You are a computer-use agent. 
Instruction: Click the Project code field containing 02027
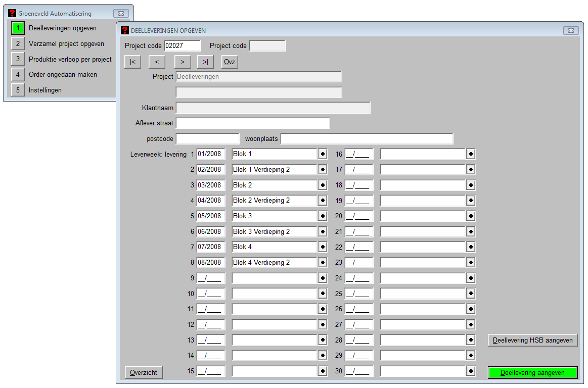[182, 46]
